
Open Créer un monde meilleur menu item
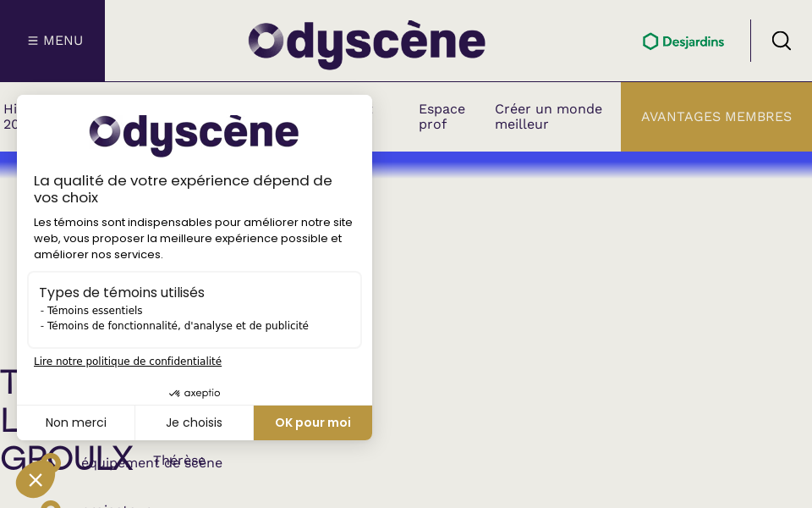(548, 117)
